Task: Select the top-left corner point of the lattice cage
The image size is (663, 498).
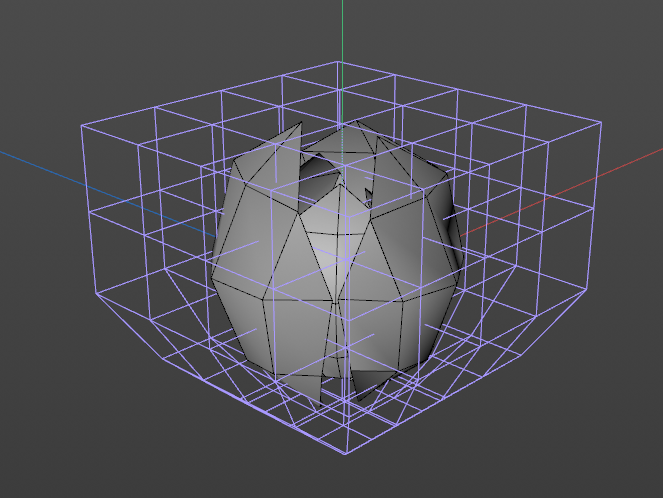Action: coord(81,125)
